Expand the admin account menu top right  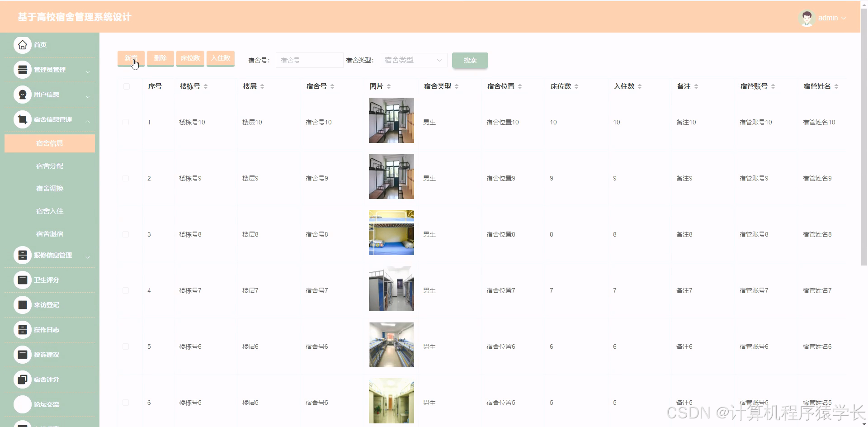[831, 18]
